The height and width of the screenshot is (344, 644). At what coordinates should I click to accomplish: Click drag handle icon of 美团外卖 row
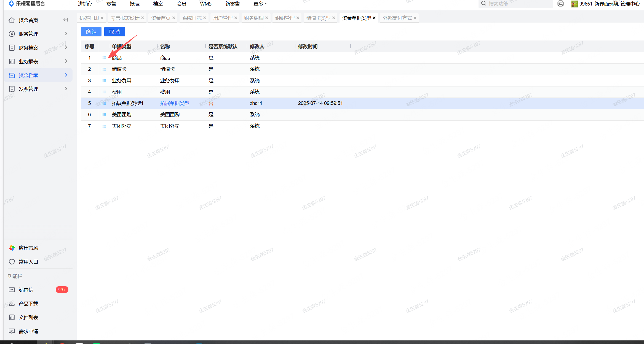[x=104, y=126]
